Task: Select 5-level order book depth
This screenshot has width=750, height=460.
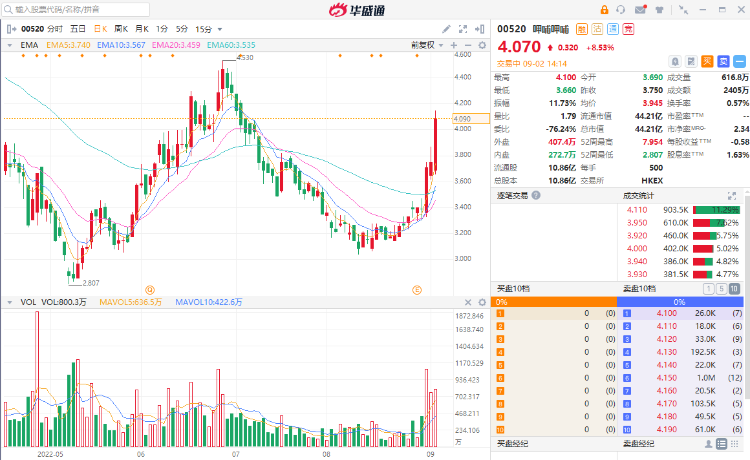Action: click(722, 289)
